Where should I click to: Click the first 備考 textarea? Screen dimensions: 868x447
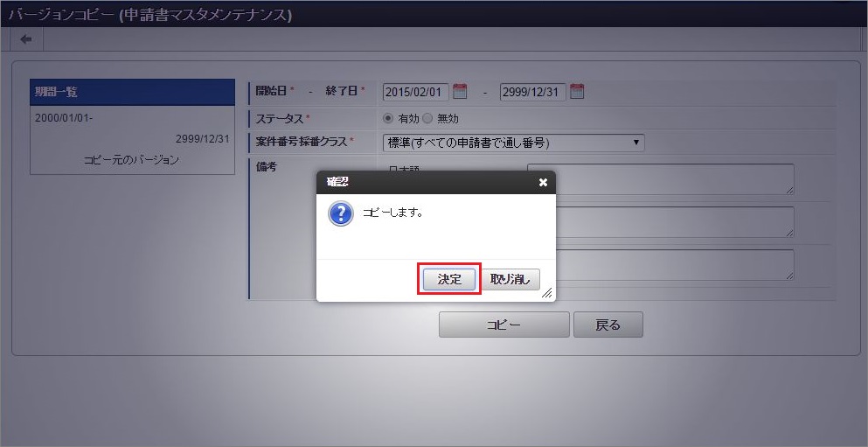click(661, 179)
